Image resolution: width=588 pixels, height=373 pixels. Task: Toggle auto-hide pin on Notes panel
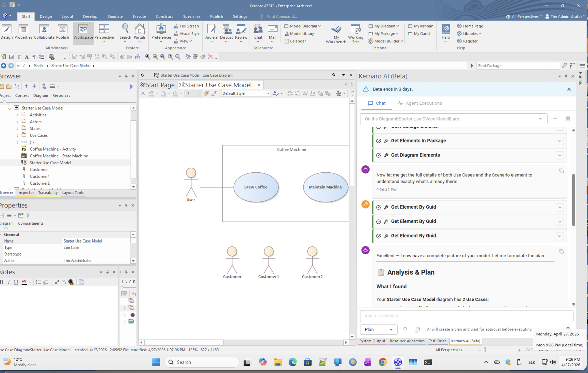pyautogui.click(x=108, y=272)
